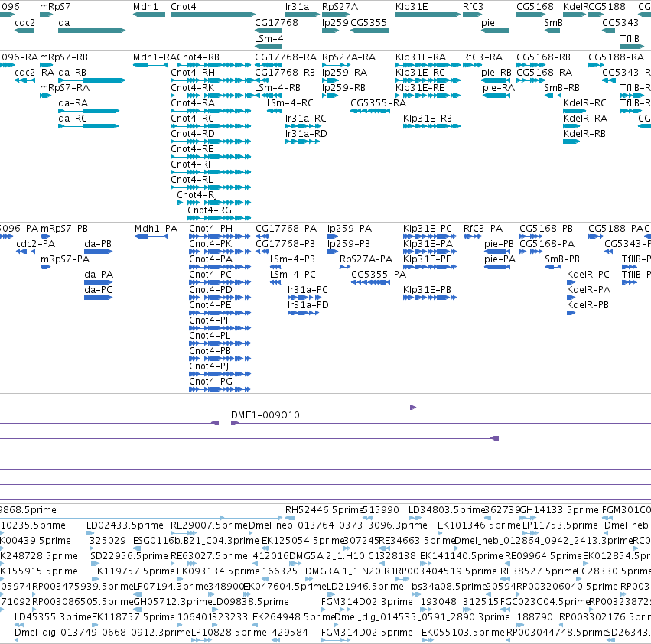Select the 'CG5355-PA' protein label
The image size is (651, 644).
click(379, 275)
